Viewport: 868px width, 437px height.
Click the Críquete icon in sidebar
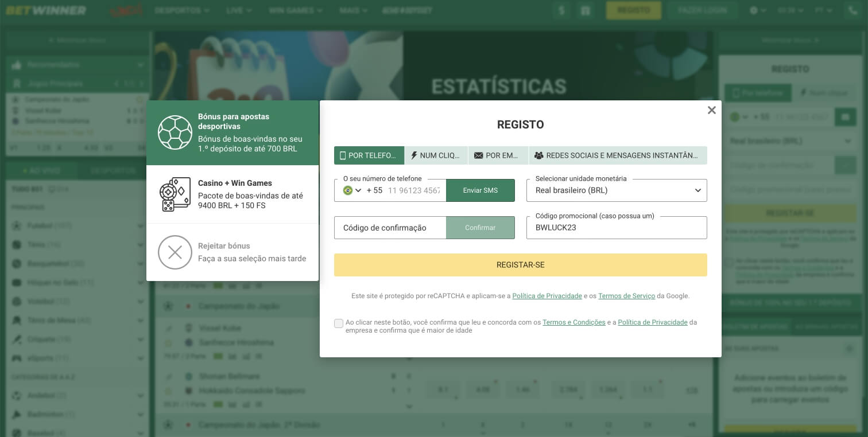pos(17,340)
